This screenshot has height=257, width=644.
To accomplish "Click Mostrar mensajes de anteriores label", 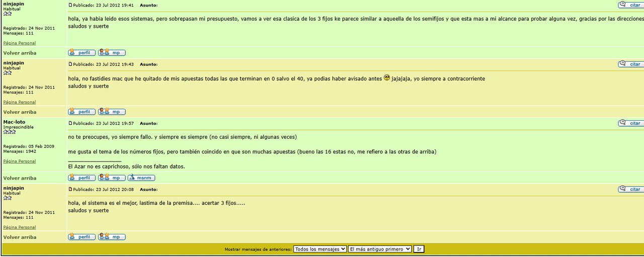I will click(x=258, y=249).
